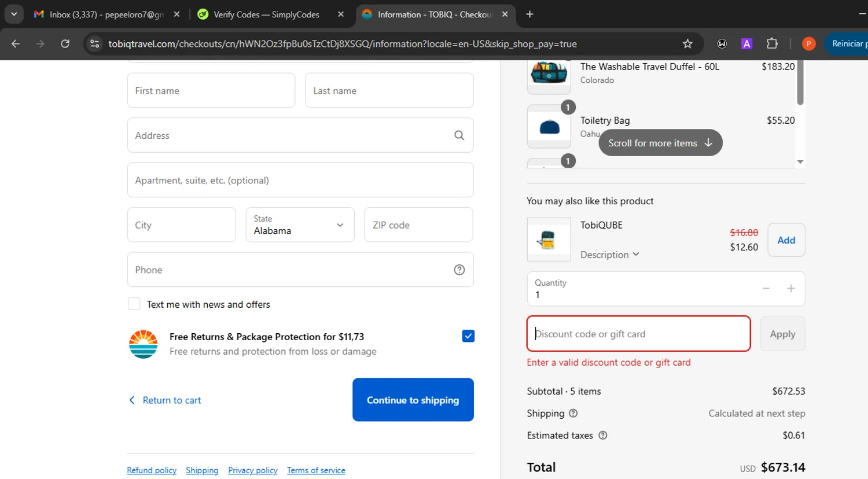View site information icon in address bar
This screenshot has width=868, height=479.
pos(95,44)
